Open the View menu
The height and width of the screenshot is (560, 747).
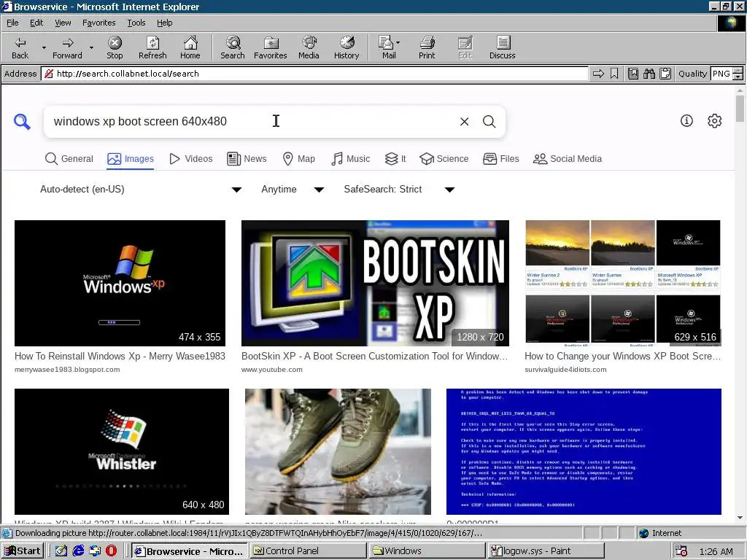63,23
